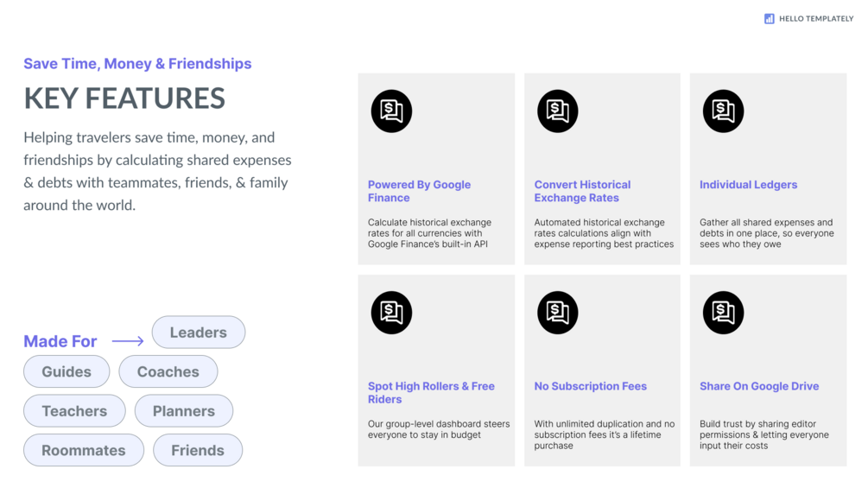Viewport: 868px width, 488px height.
Task: Click the Powered By Google Finance card icon
Action: click(x=391, y=111)
